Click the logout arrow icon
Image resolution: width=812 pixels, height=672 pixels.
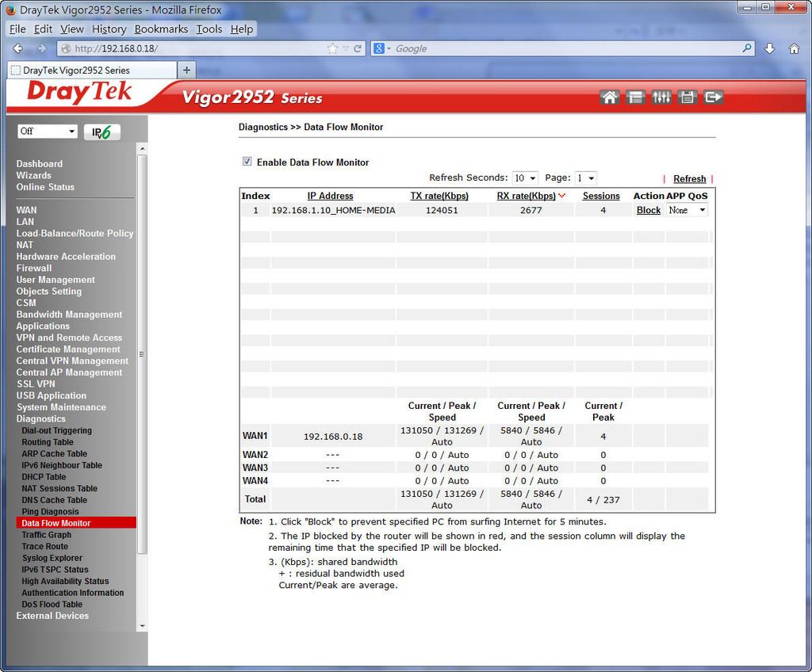tap(713, 97)
